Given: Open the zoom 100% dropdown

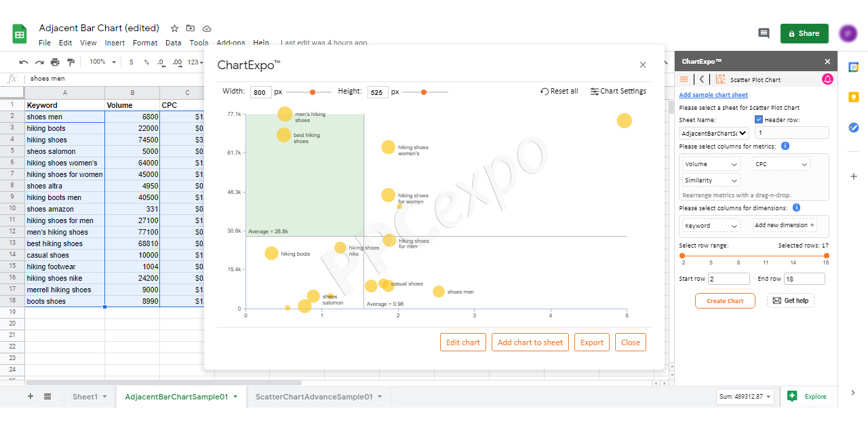Looking at the screenshot, I should point(102,62).
